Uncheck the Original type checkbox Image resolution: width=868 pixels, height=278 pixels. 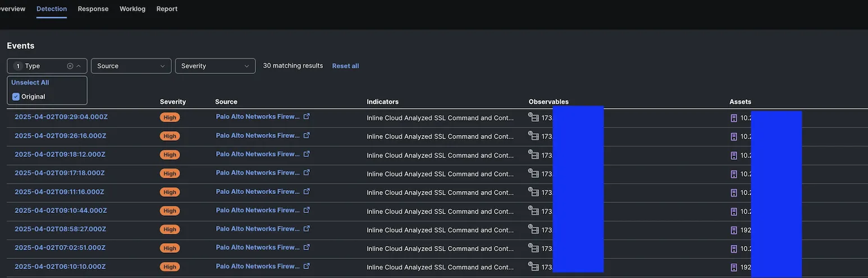[x=16, y=96]
